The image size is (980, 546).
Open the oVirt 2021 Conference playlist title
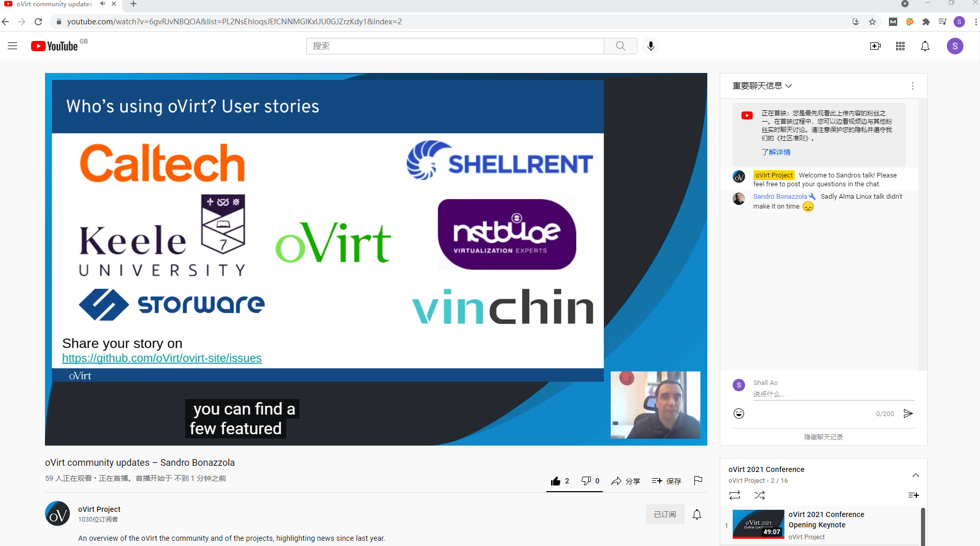click(x=766, y=469)
